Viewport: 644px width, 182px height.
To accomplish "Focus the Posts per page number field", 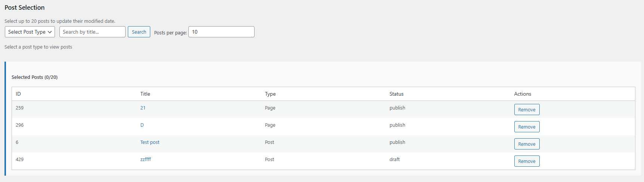I will (x=221, y=32).
